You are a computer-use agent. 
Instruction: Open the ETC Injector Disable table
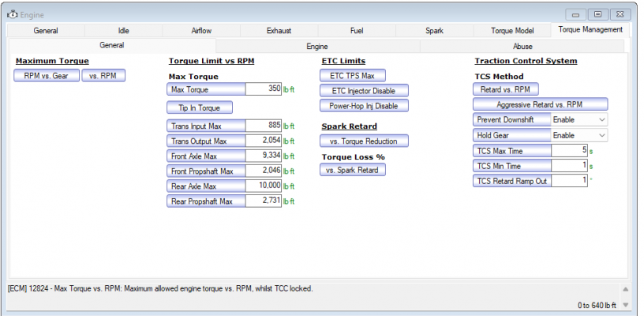click(364, 91)
